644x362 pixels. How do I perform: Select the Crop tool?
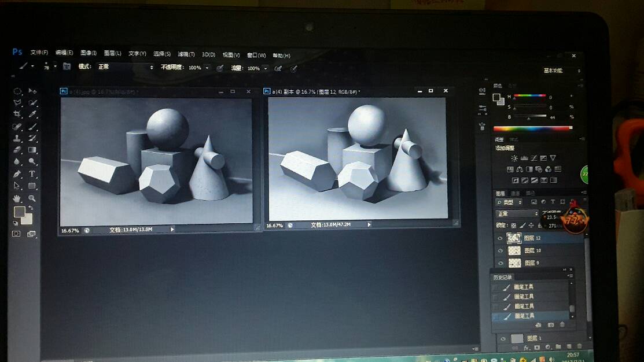(x=17, y=114)
